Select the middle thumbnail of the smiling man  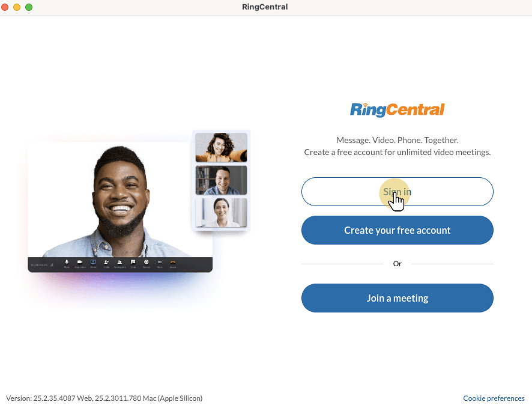(x=221, y=180)
